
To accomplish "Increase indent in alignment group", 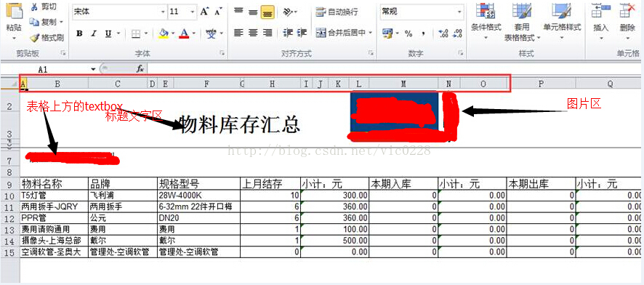I will (x=302, y=33).
